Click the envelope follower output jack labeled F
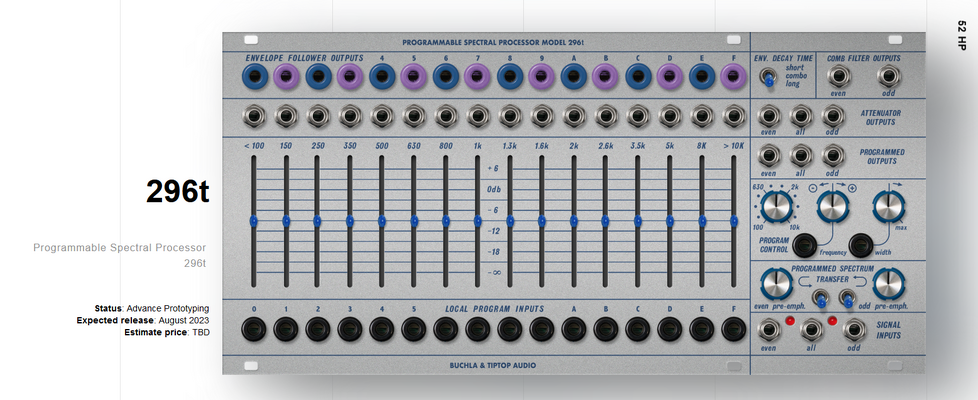The width and height of the screenshot is (978, 400). 734,77
